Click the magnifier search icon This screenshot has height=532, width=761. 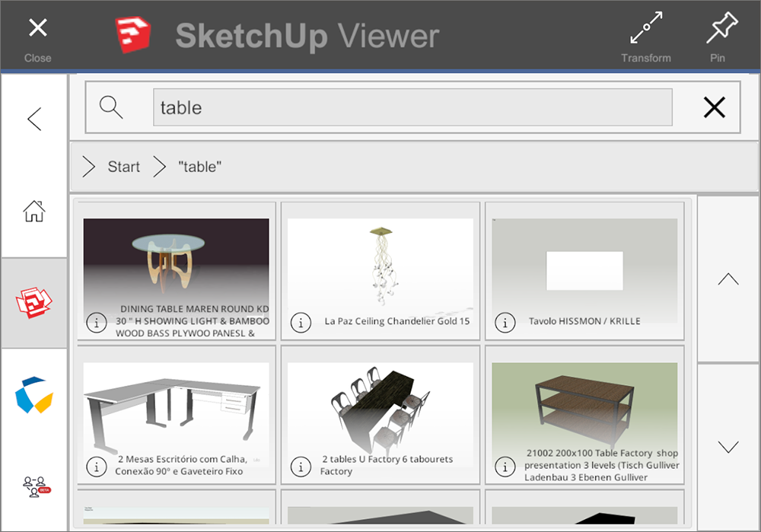point(111,107)
